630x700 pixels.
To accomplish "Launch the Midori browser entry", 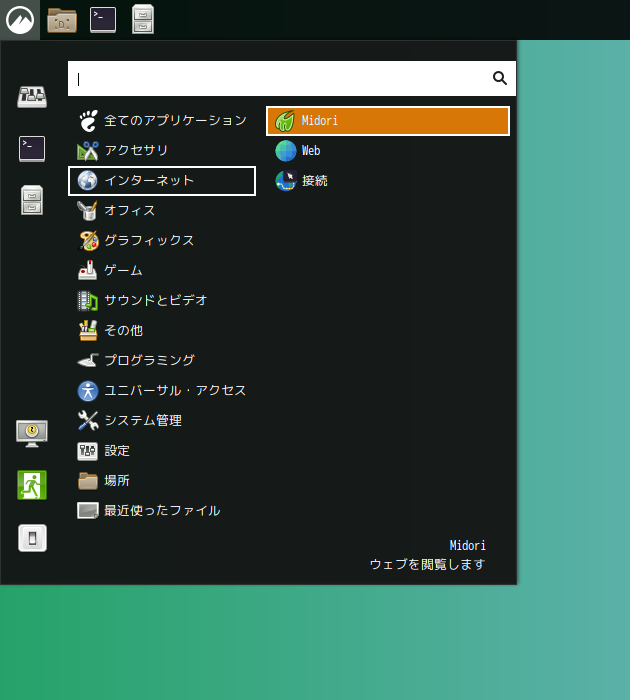I will click(x=388, y=121).
